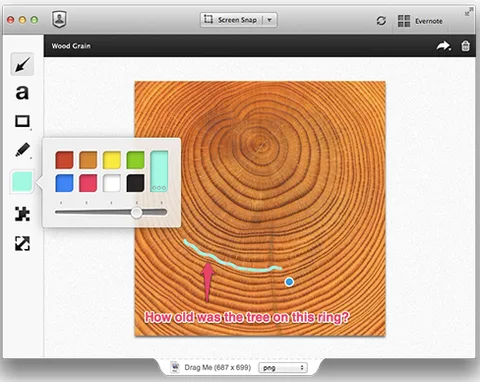Image resolution: width=480 pixels, height=382 pixels.
Task: Choose the red color swatch
Action: (x=64, y=160)
